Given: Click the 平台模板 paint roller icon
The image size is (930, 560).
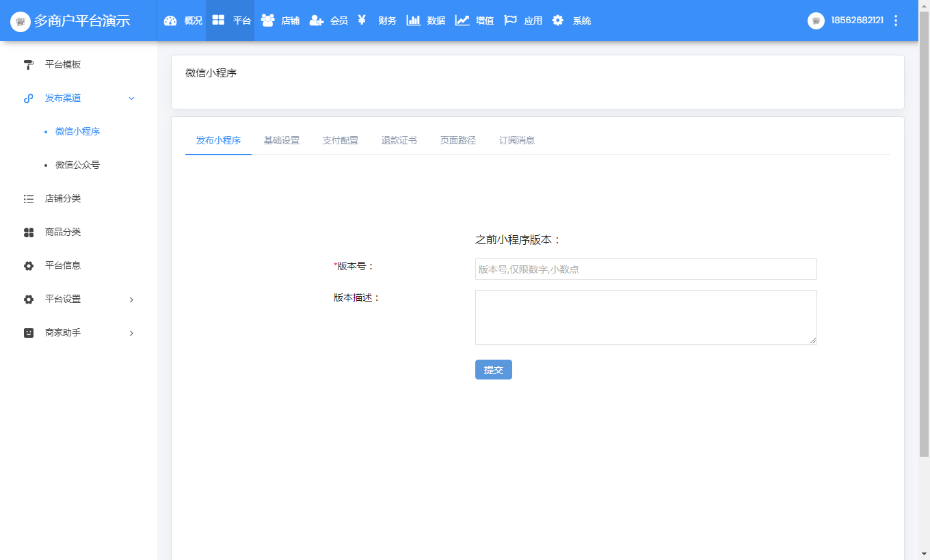Looking at the screenshot, I should [29, 64].
